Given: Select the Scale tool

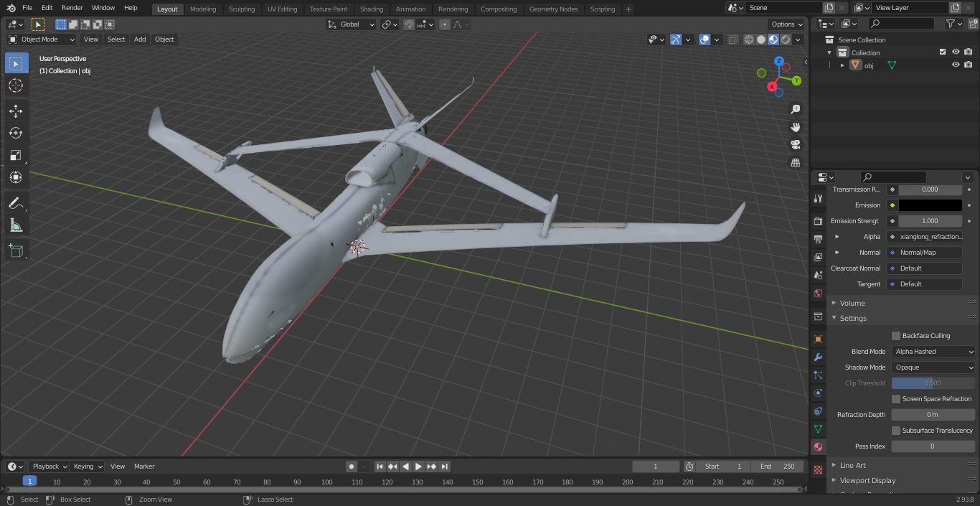Looking at the screenshot, I should tap(16, 155).
